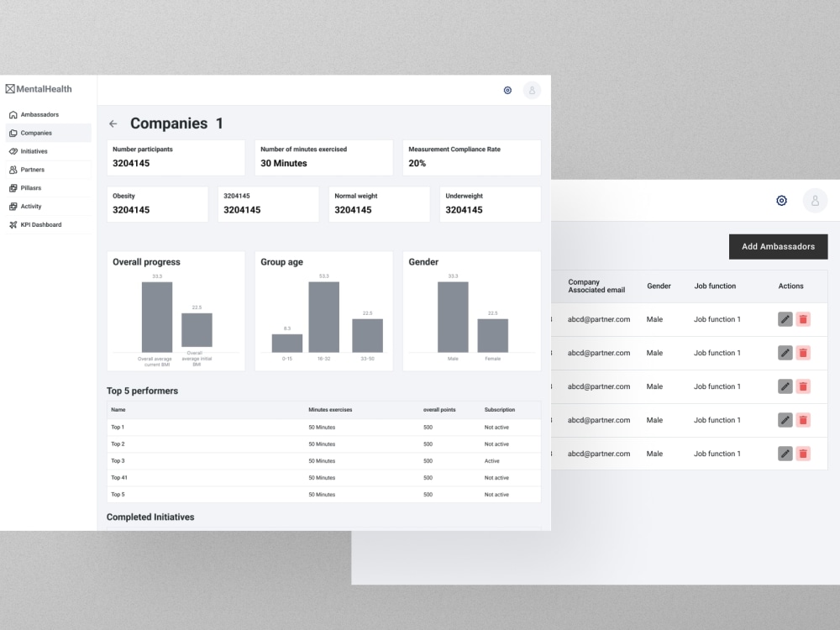Delete the fifth ambassador row
The image size is (840, 630).
tap(803, 454)
